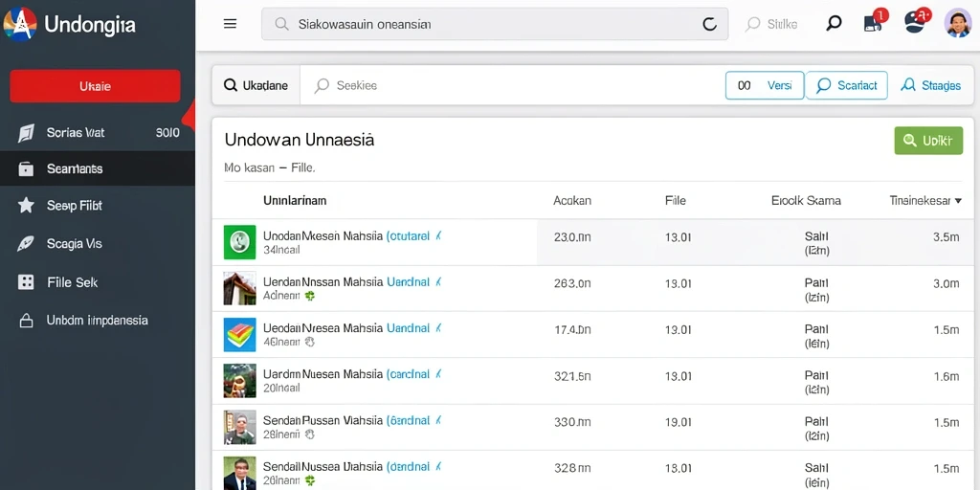Click the Undongiia logo icon

(x=20, y=24)
